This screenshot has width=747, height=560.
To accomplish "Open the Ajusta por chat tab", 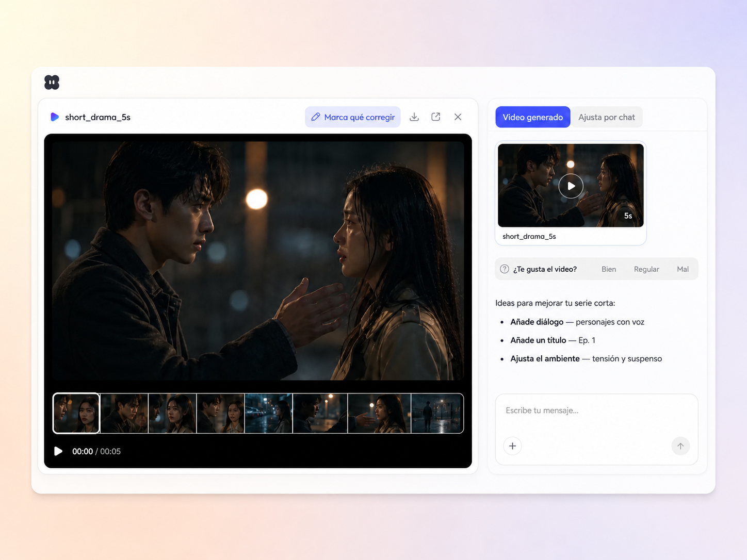I will (607, 117).
